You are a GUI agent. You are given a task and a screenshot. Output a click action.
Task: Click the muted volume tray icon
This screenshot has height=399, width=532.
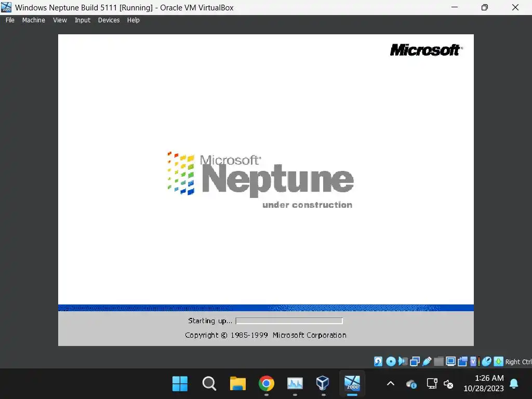pos(448,384)
